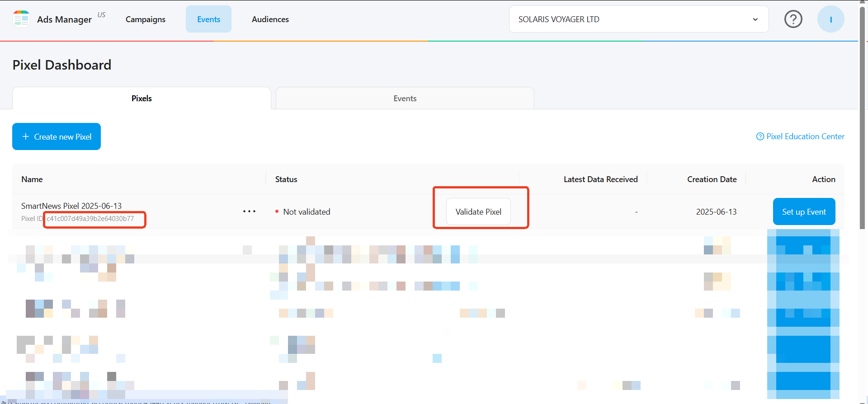The image size is (868, 404).
Task: Click the Name column header
Action: point(32,179)
